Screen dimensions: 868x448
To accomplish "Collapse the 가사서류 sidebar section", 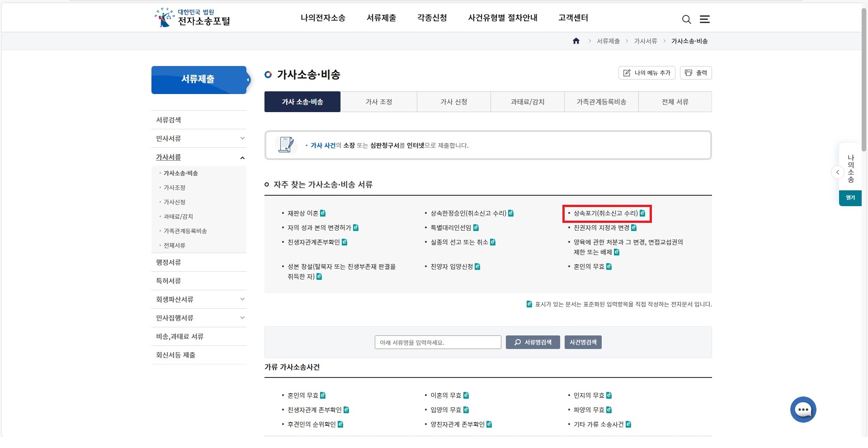I will coord(242,157).
